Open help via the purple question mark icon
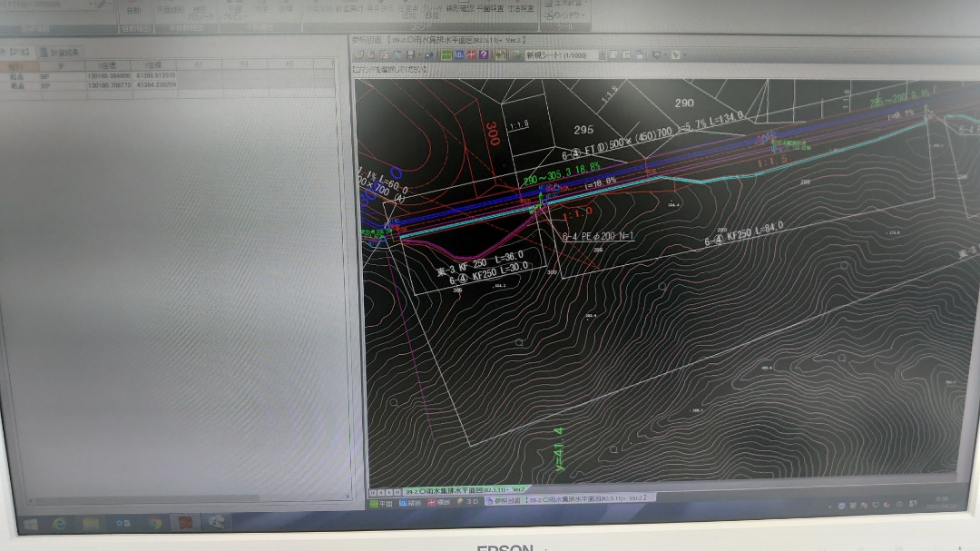This screenshot has width=980, height=551. (483, 55)
